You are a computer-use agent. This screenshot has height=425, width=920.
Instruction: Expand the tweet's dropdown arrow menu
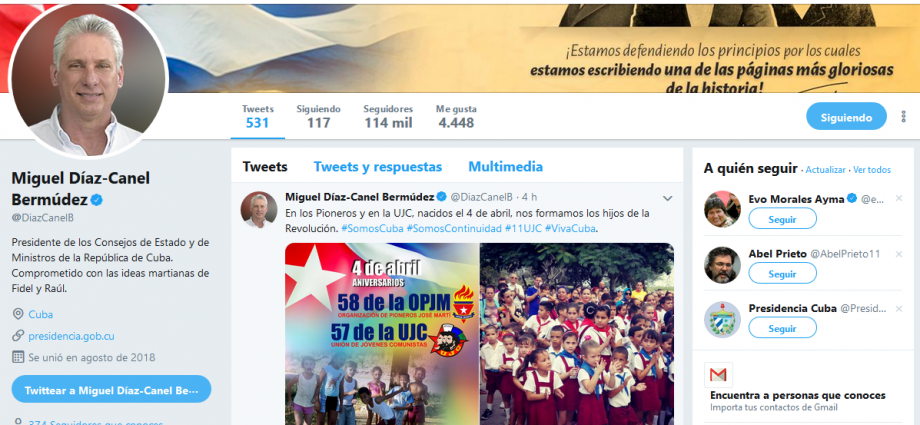[667, 198]
